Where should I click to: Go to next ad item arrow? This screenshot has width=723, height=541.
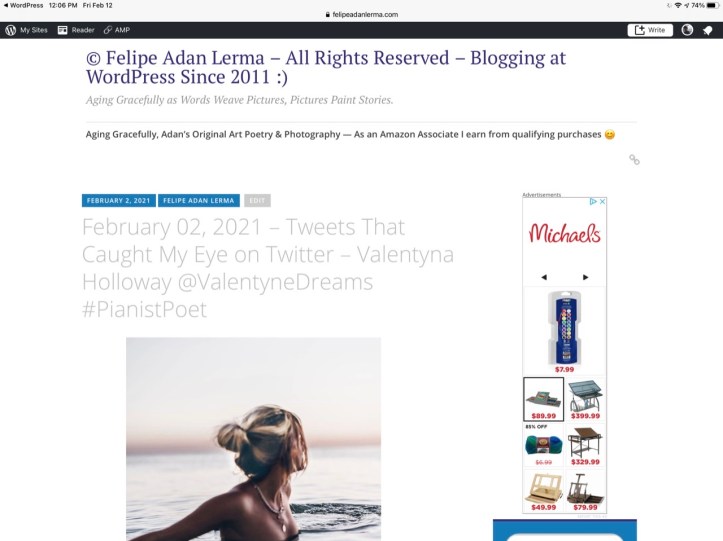point(586,277)
